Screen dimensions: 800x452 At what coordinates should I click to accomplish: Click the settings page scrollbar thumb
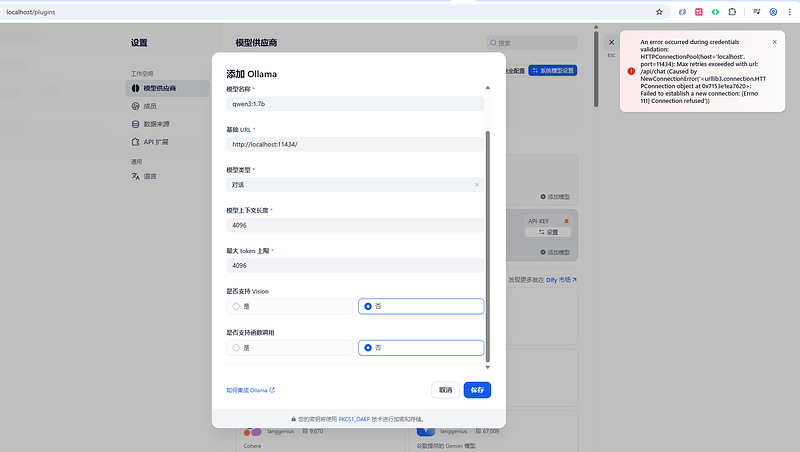pyautogui.click(x=595, y=69)
